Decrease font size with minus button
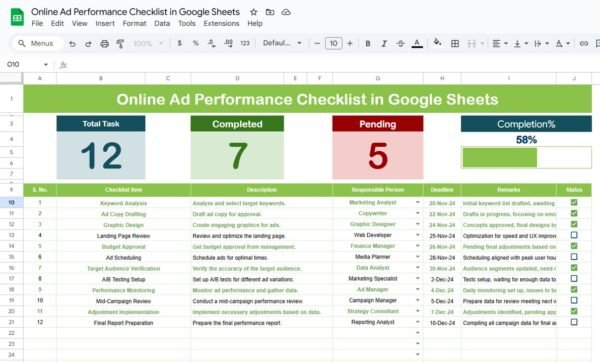 [317, 43]
